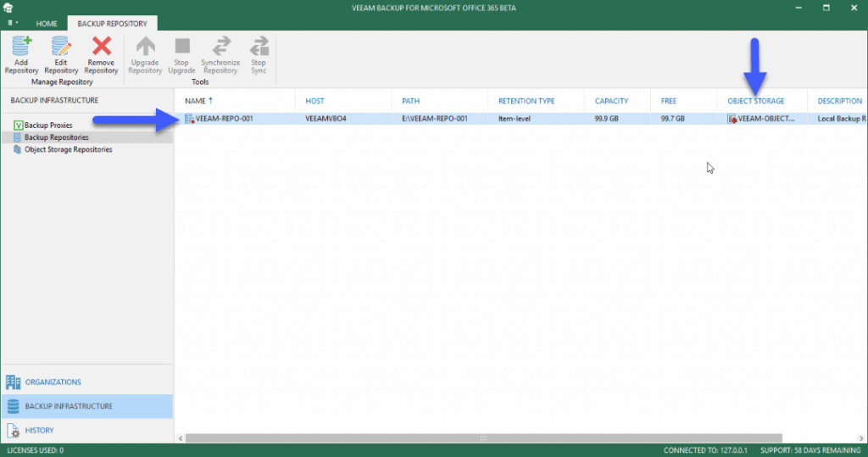Sort by RETENTION TYPE column header
The width and height of the screenshot is (868, 457).
click(x=526, y=101)
